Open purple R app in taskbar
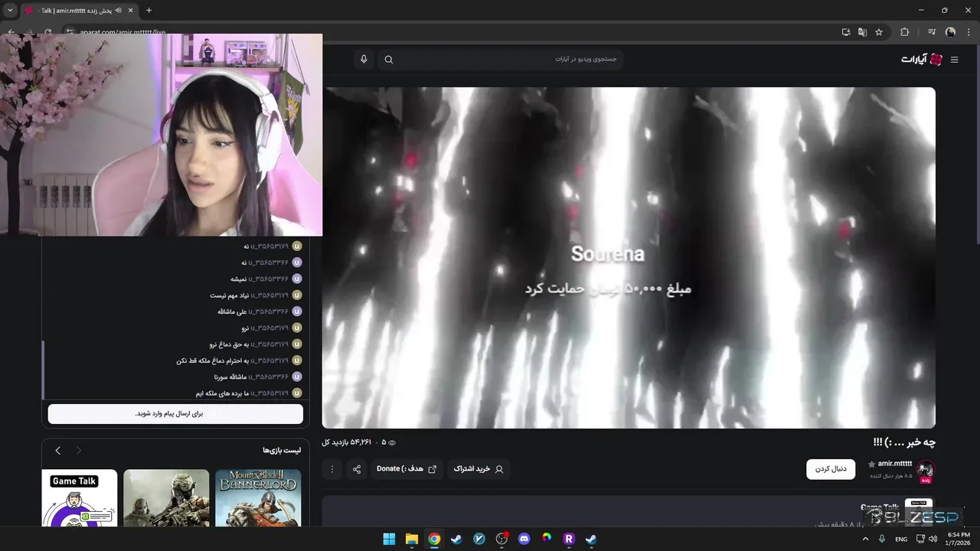The image size is (980, 551). point(569,539)
